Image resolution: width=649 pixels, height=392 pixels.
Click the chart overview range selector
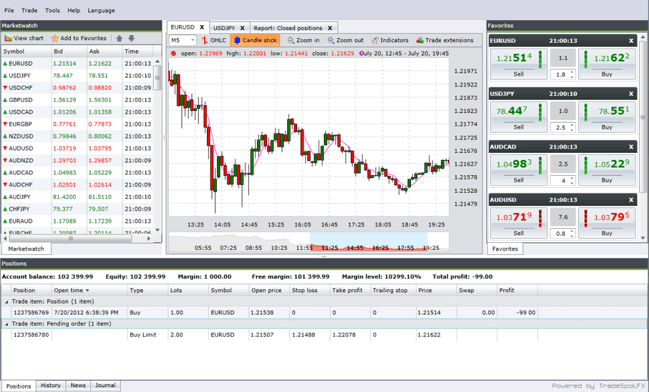[x=368, y=241]
